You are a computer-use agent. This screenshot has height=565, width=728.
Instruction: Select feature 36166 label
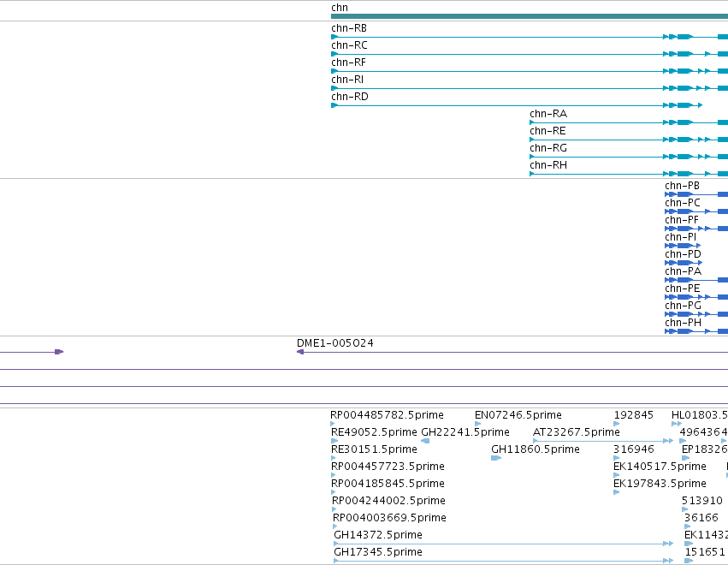point(701,518)
